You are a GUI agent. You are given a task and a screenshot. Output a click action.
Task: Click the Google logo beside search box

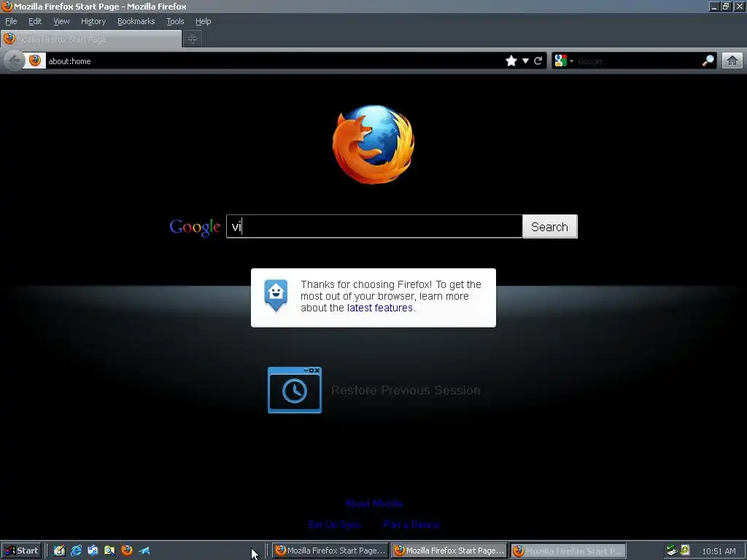195,227
